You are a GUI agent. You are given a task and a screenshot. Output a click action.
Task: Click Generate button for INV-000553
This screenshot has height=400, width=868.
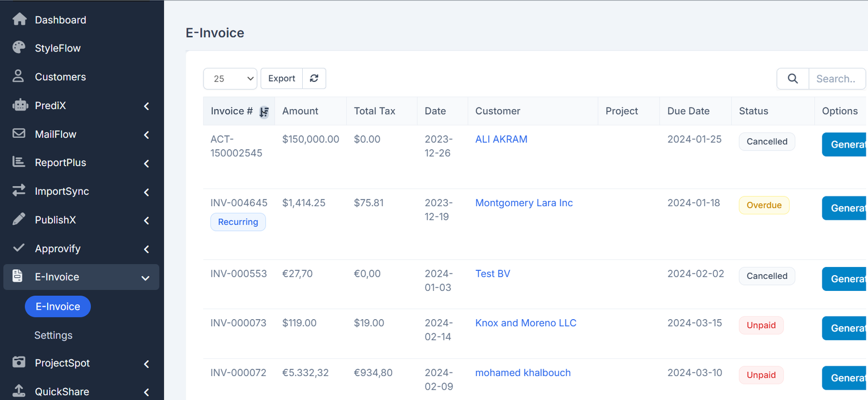(x=845, y=279)
